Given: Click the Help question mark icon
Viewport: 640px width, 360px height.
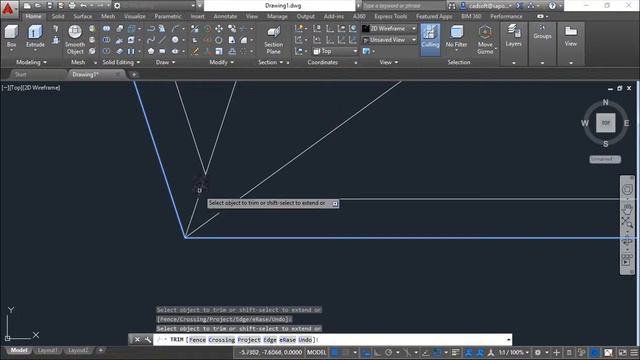Looking at the screenshot, I should pyautogui.click(x=552, y=6).
